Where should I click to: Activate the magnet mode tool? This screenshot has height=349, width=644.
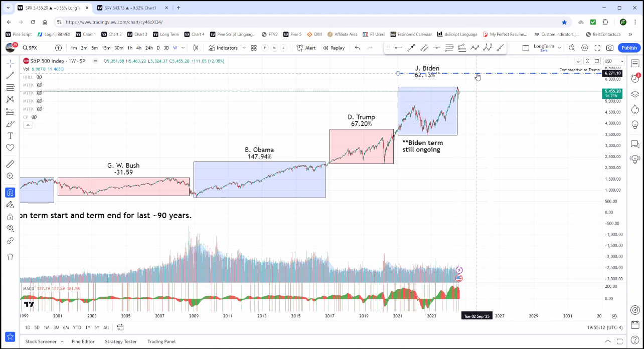click(10, 193)
